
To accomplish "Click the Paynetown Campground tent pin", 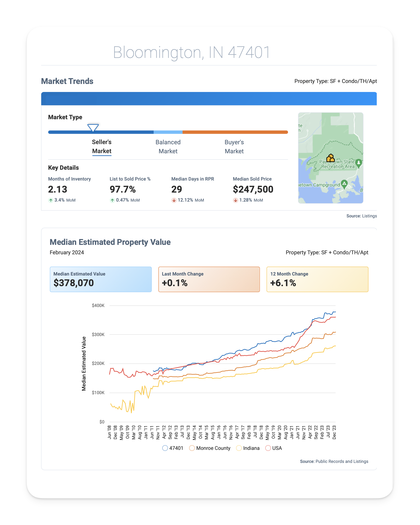I will tap(344, 184).
